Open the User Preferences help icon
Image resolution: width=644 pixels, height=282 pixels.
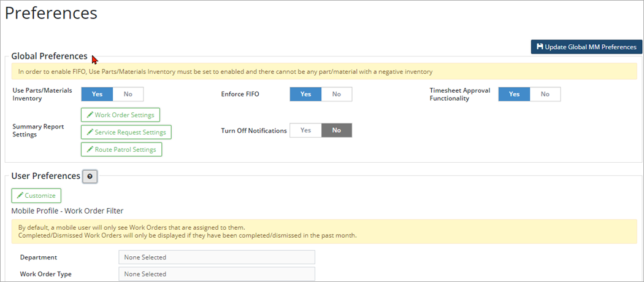90,177
